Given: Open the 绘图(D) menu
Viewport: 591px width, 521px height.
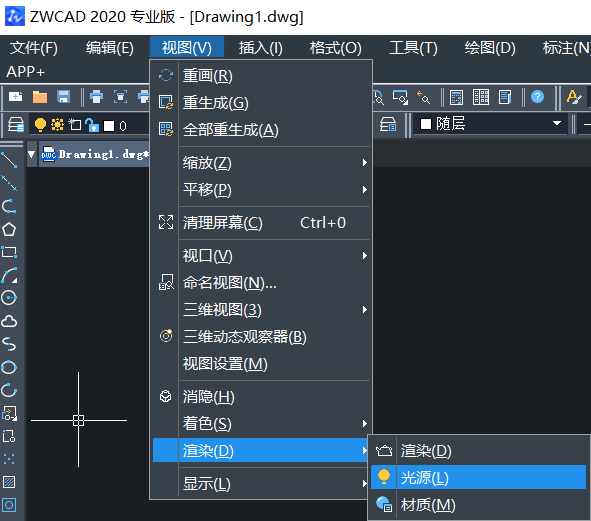Looking at the screenshot, I should [x=490, y=48].
